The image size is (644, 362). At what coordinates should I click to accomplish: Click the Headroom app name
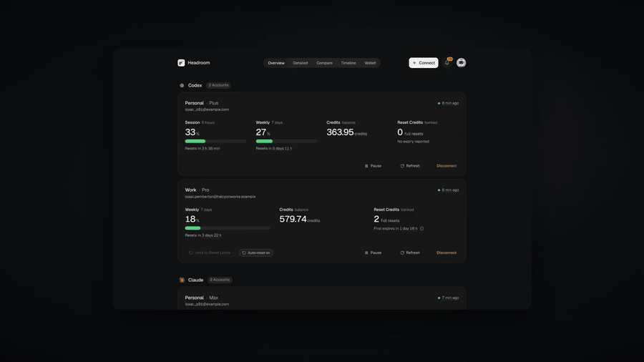click(199, 63)
